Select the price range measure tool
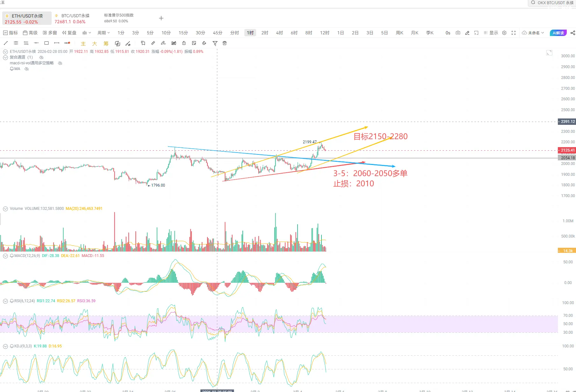Image resolution: width=576 pixels, height=392 pixels. (x=57, y=43)
